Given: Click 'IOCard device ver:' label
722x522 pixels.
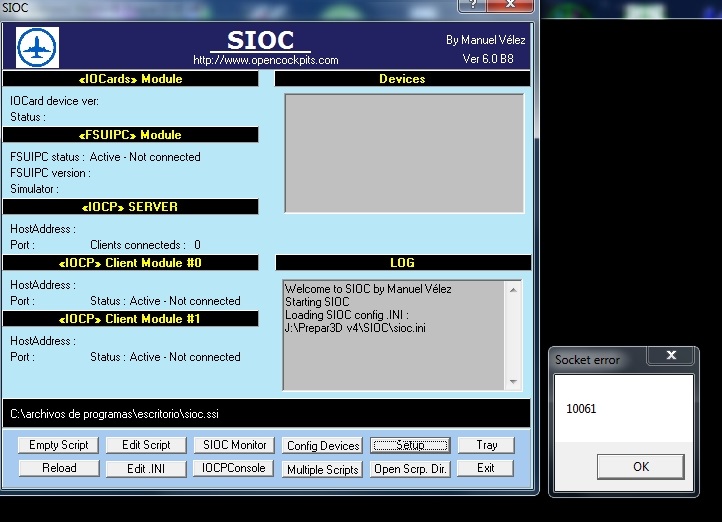Looking at the screenshot, I should (x=54, y=101).
